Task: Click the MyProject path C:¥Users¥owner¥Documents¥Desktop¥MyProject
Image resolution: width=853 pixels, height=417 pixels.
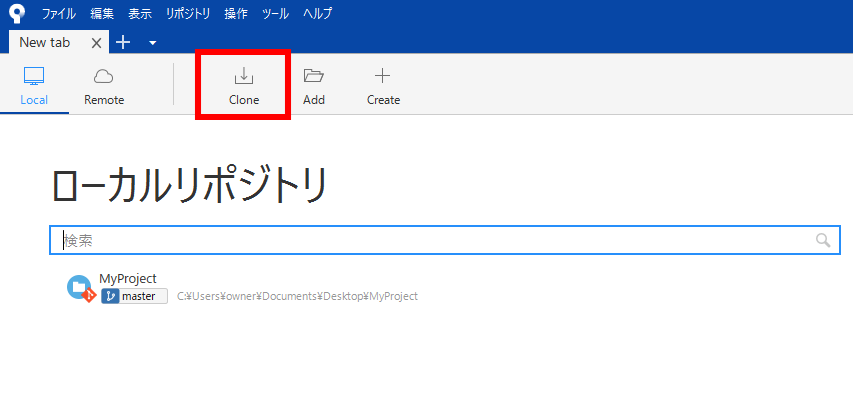Action: 298,296
